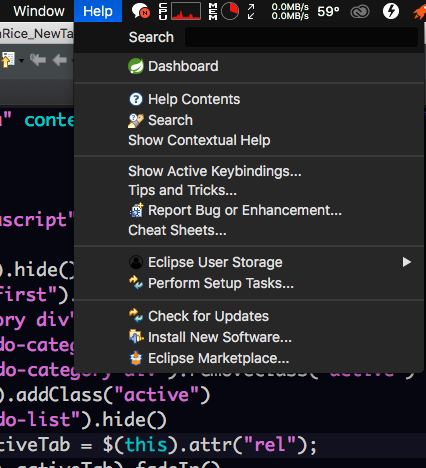426x468 pixels.
Task: Close the Help menu in menu bar
Action: pyautogui.click(x=98, y=11)
